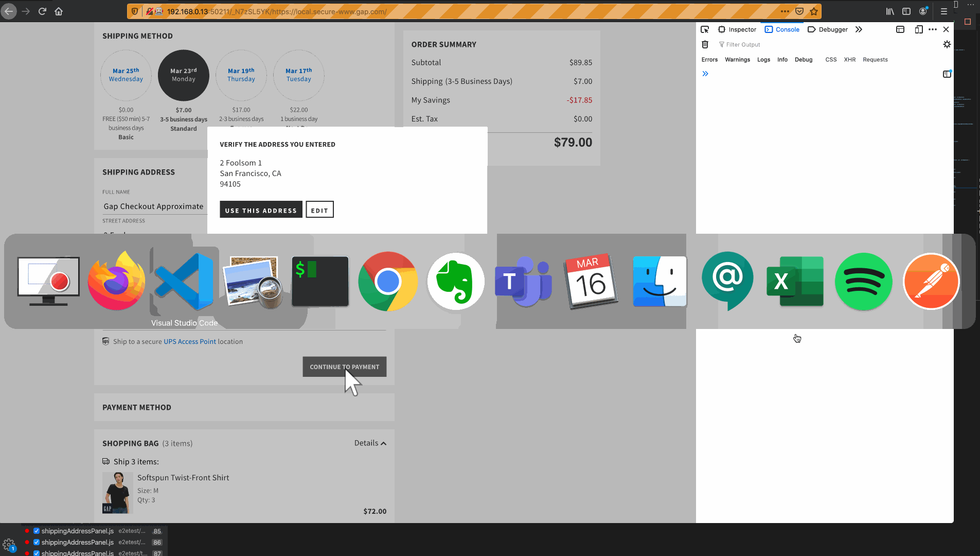This screenshot has height=556, width=980.
Task: Switch to Evernote in the app switcher
Action: (x=456, y=281)
